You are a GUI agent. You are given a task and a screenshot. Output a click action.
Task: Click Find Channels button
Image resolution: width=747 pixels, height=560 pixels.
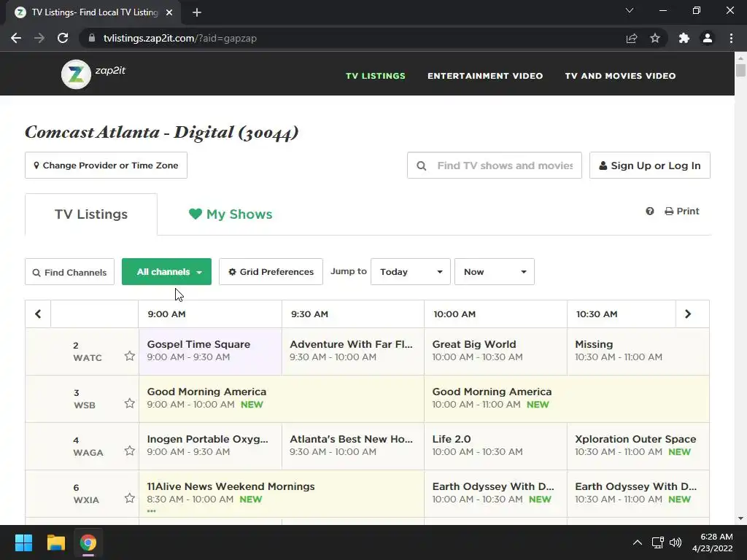tap(69, 272)
